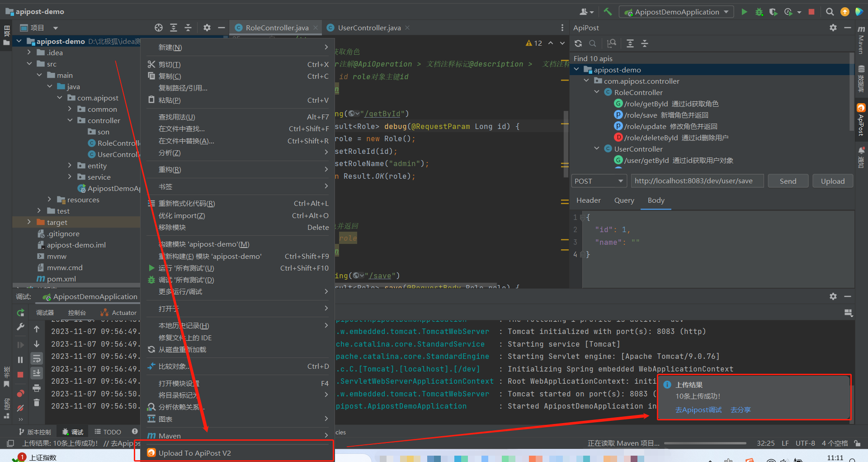Open the TODO tool window button
The height and width of the screenshot is (462, 868).
click(108, 432)
